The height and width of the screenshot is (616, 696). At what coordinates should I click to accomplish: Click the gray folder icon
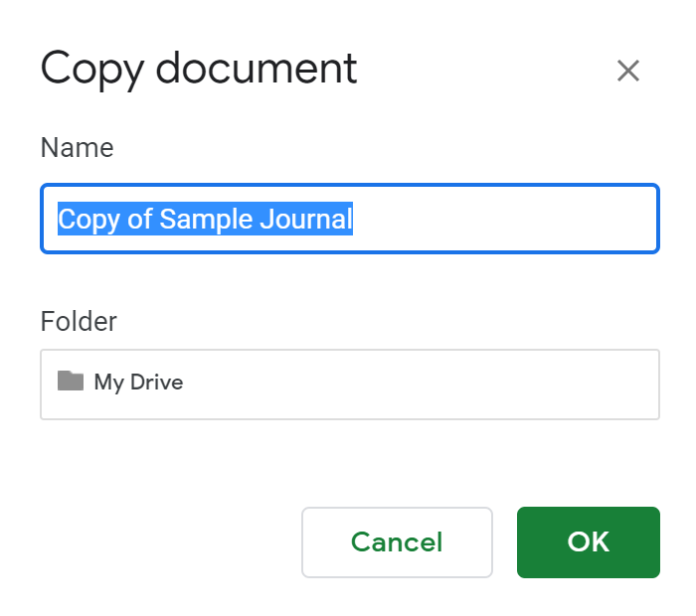tap(70, 381)
